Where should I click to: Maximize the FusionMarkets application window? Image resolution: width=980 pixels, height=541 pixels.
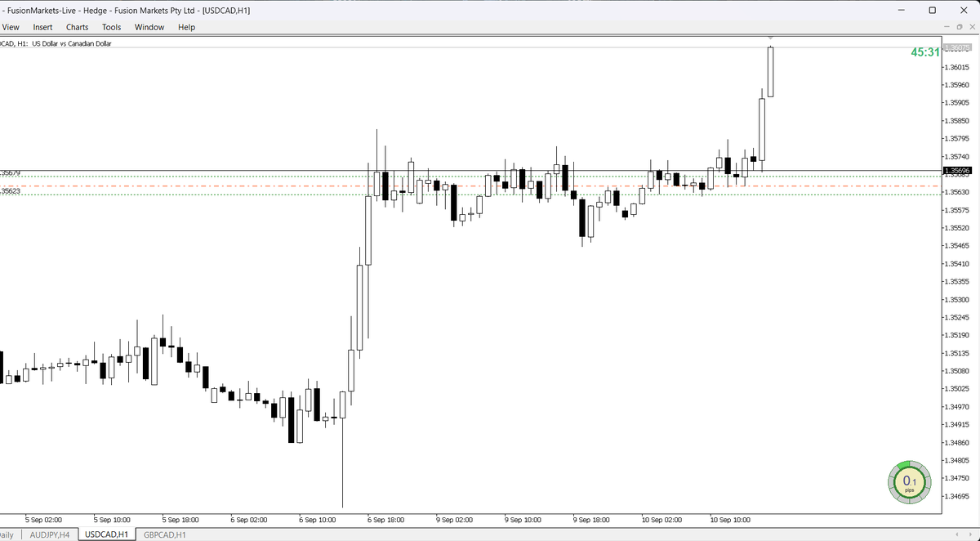(x=933, y=10)
